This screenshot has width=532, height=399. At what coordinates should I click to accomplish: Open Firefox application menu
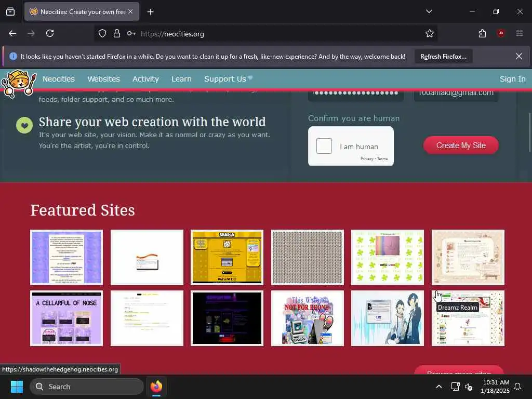tap(519, 33)
